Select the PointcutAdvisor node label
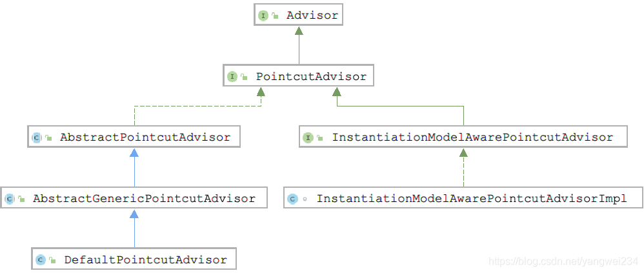The image size is (644, 273). [311, 76]
